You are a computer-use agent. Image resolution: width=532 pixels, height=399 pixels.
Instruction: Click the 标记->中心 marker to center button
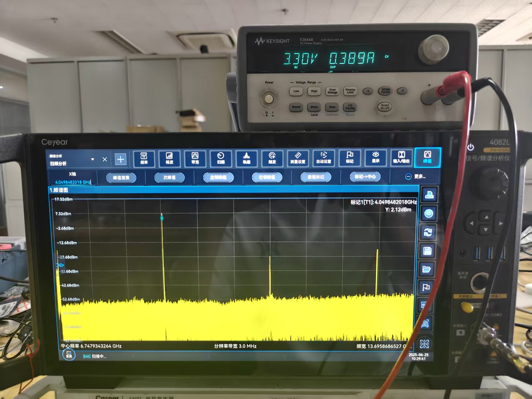pos(365,177)
